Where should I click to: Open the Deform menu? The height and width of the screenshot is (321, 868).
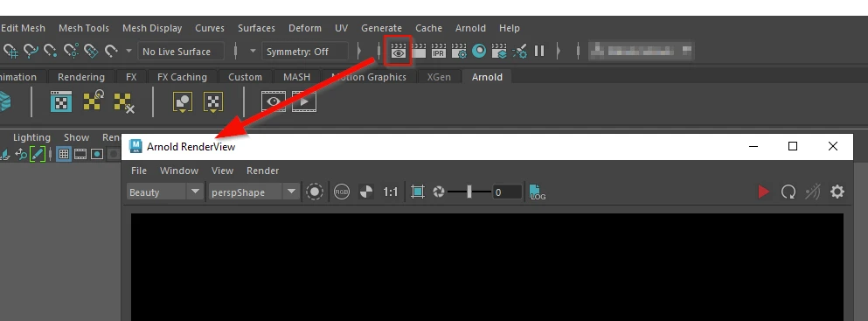click(x=305, y=28)
